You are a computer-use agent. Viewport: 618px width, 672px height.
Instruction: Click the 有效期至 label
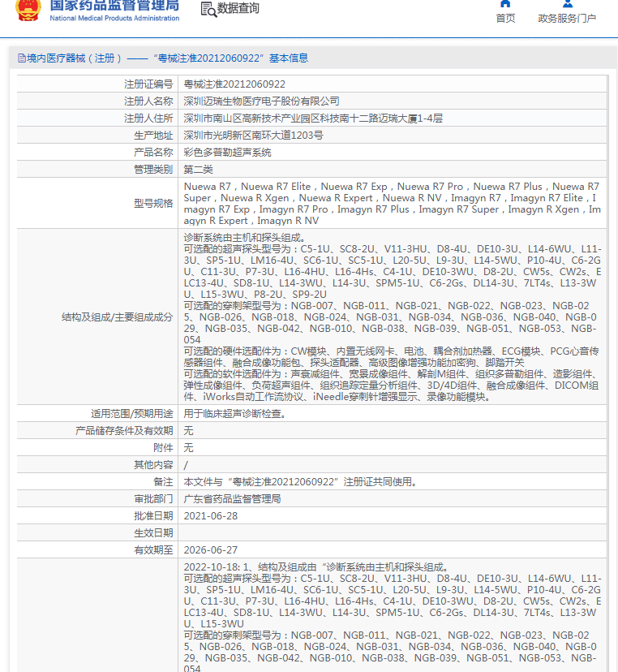[153, 550]
